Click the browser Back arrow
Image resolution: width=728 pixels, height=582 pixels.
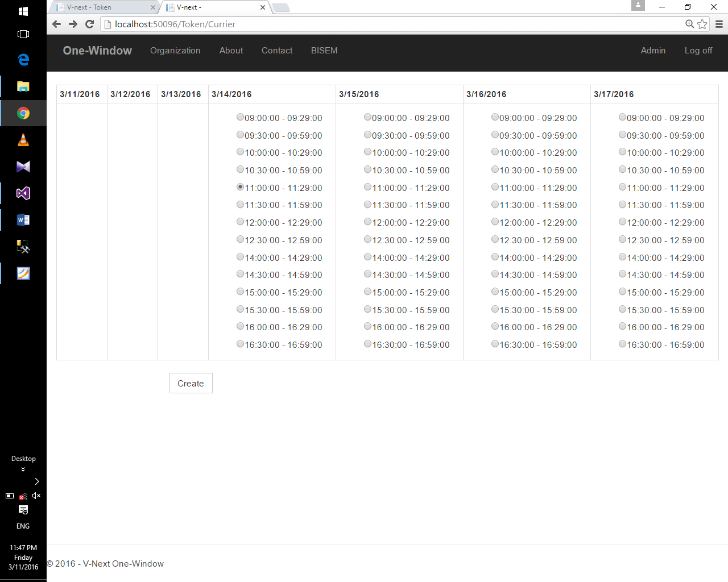tap(56, 24)
